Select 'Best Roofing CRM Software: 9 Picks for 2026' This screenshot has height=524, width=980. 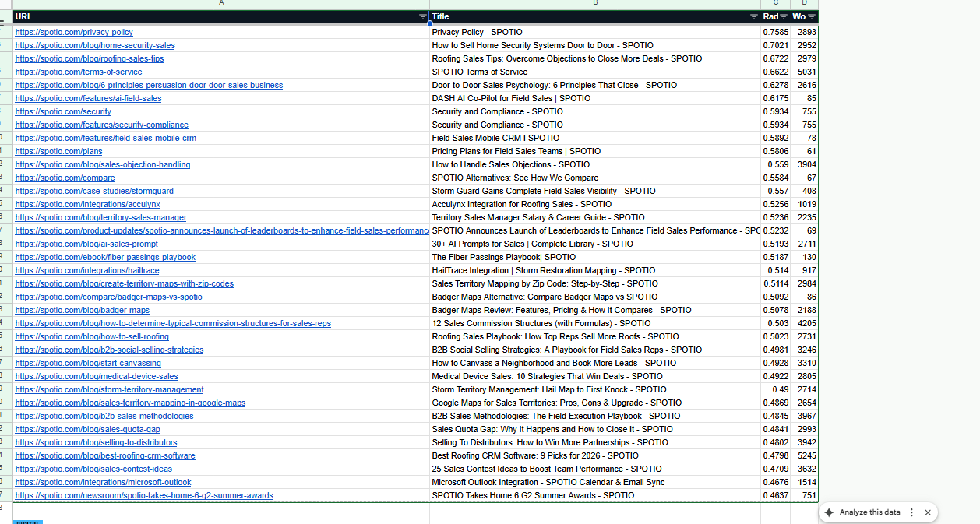(595, 455)
